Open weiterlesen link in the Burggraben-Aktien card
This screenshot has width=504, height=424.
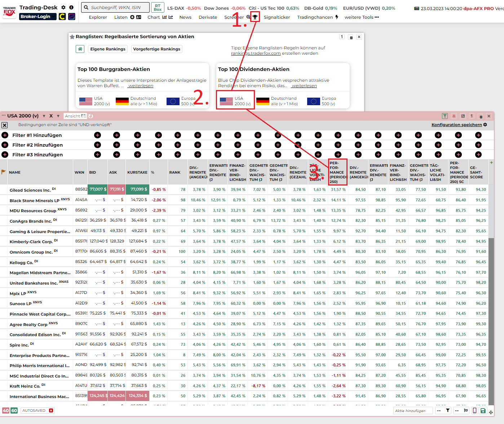pos(141,86)
